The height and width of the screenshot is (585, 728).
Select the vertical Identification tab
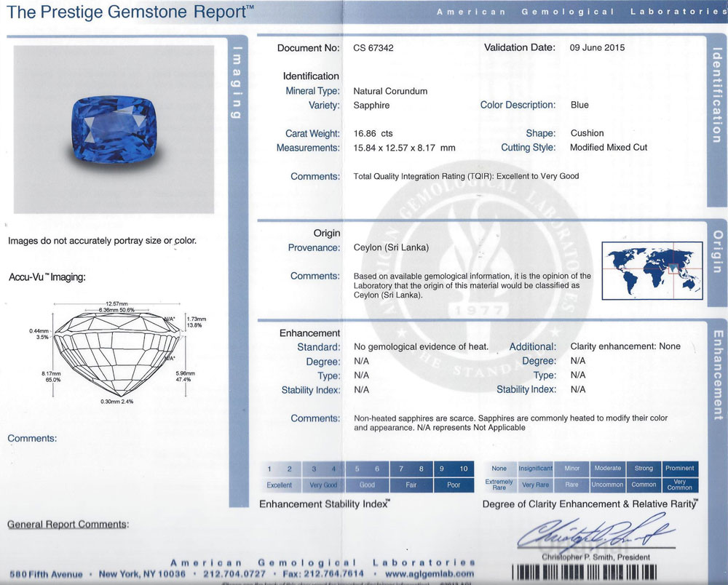716,95
